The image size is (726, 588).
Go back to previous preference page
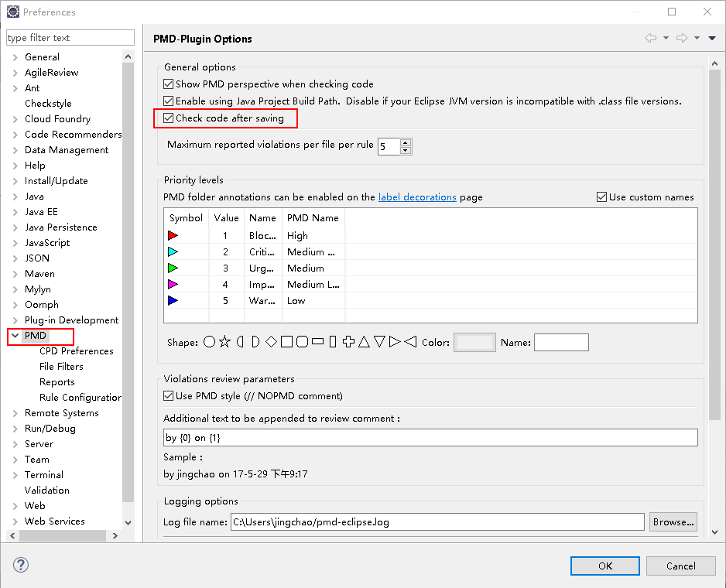point(650,38)
